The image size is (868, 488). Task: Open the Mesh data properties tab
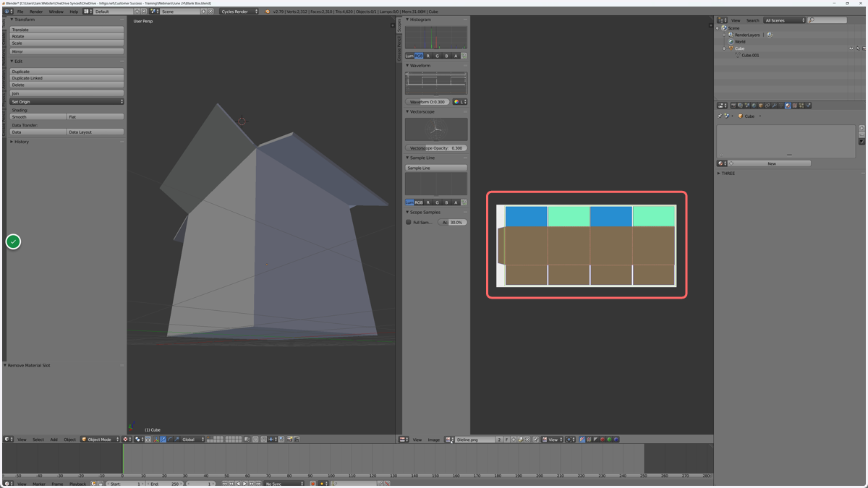[x=781, y=106]
